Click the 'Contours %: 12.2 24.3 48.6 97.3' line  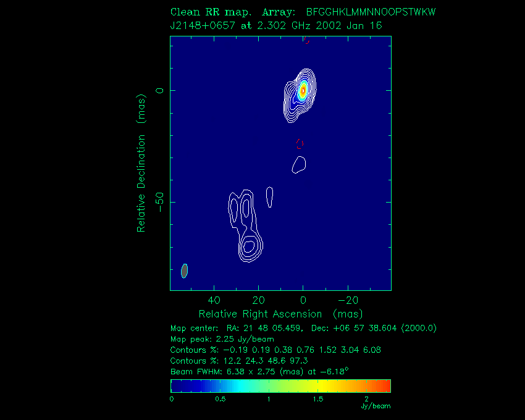coord(239,361)
